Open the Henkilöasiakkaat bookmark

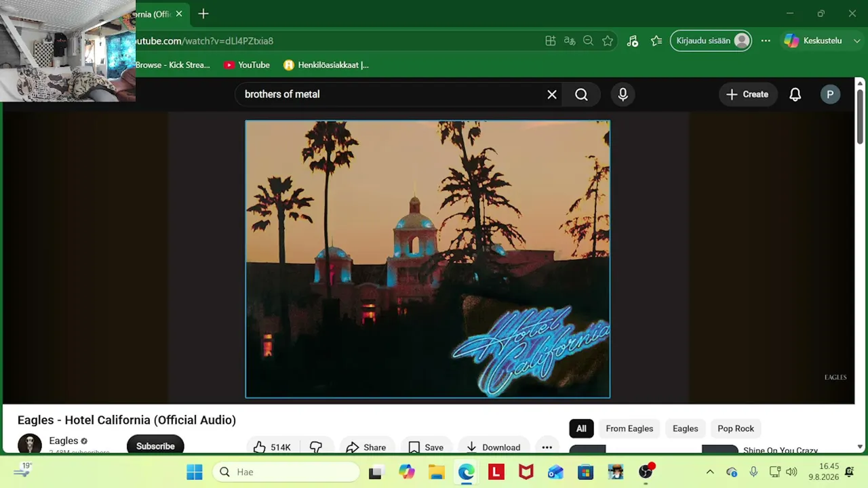(x=326, y=65)
